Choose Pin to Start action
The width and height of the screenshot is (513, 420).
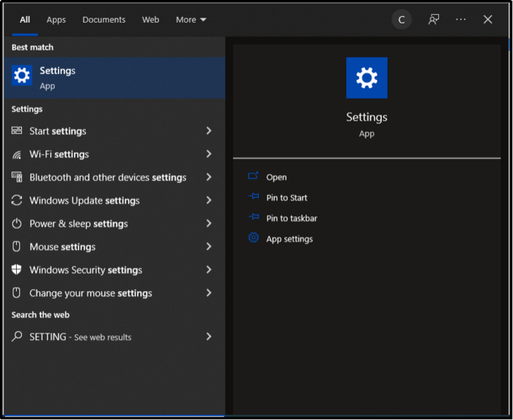287,198
